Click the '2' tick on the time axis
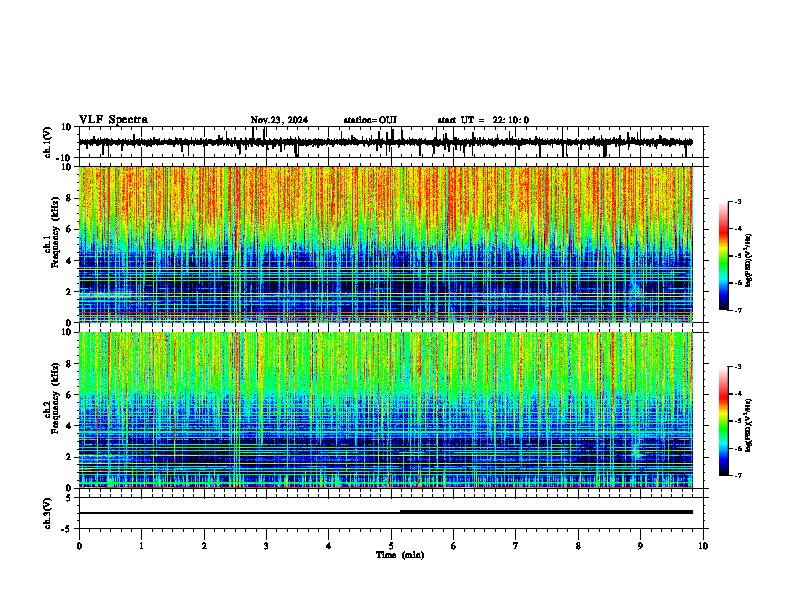Viewport: 792px width, 612px height. 204,546
